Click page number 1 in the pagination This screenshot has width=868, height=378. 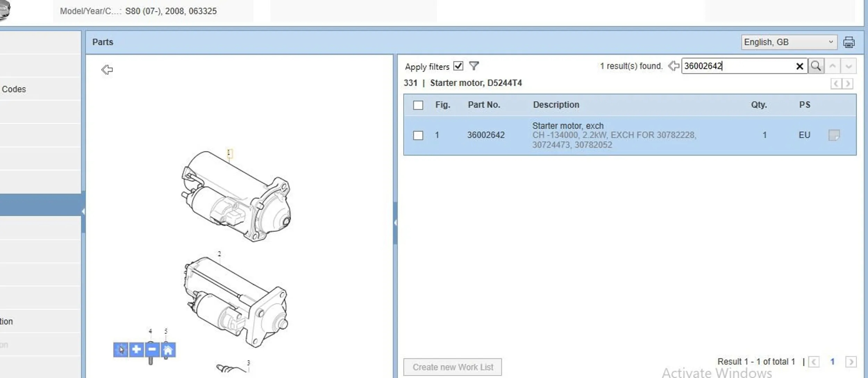[832, 362]
